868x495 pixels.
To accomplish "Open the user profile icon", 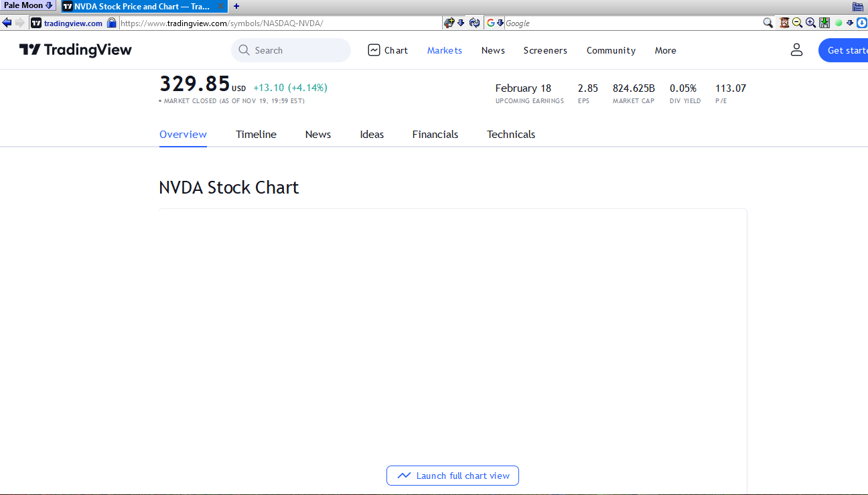I will [x=796, y=50].
